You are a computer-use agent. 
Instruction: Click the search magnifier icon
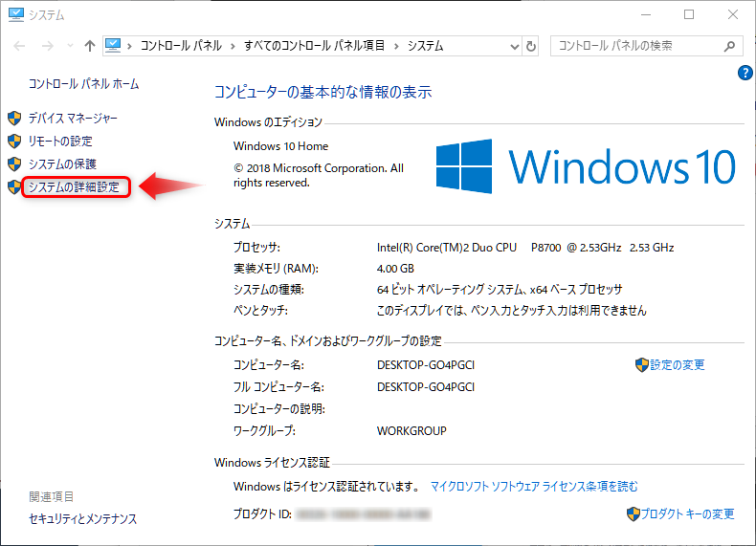click(730, 46)
